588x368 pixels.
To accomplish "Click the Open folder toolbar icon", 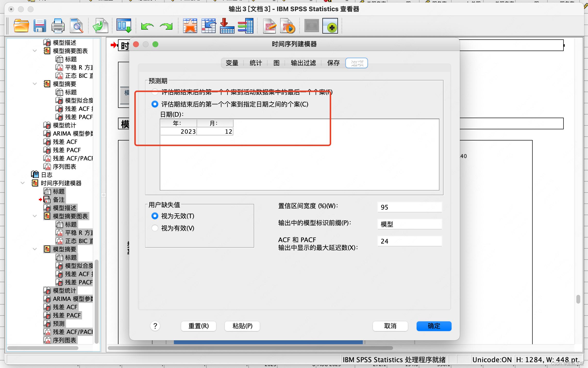I will point(21,26).
